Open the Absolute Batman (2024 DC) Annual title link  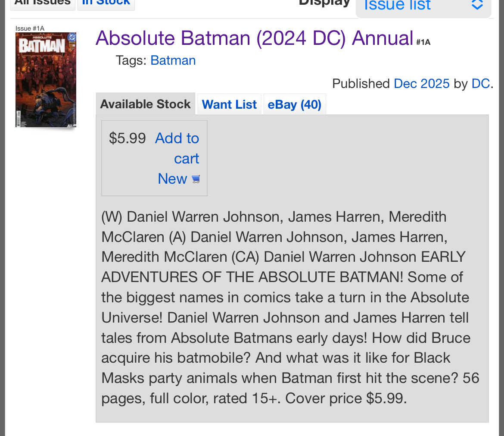pos(254,38)
